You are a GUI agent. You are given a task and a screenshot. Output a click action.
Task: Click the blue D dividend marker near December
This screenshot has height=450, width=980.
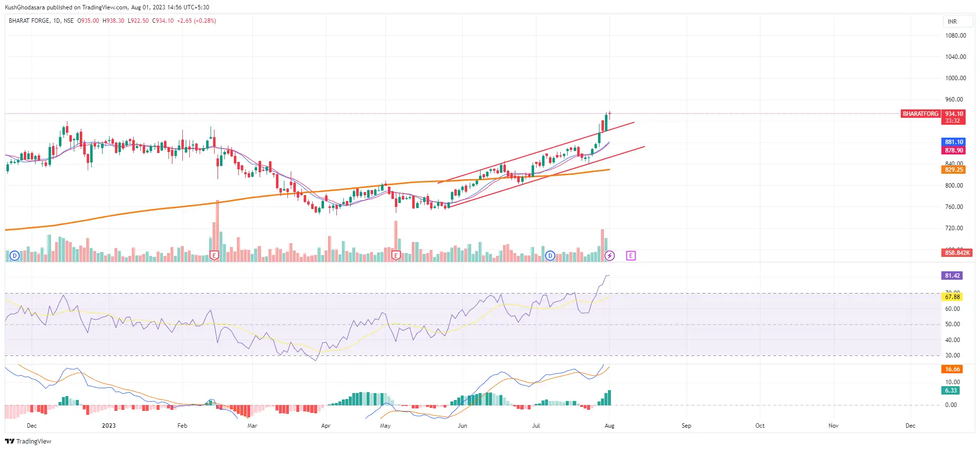click(x=14, y=256)
